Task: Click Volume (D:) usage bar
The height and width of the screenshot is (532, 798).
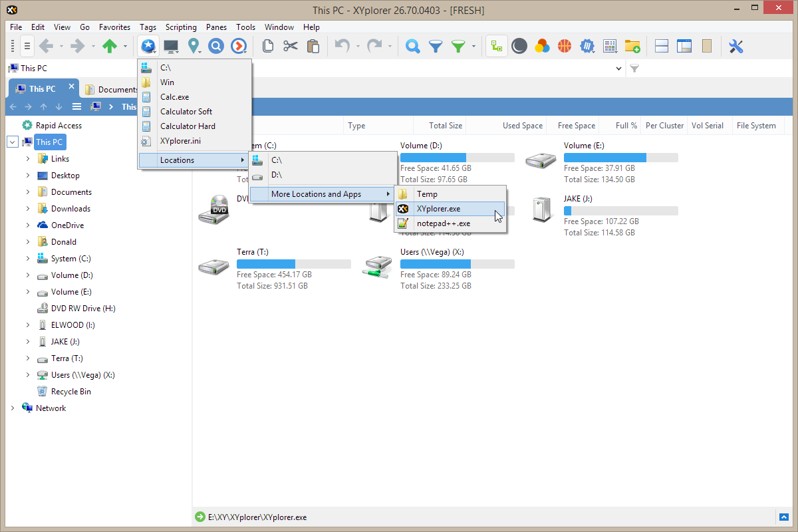Action: click(457, 158)
